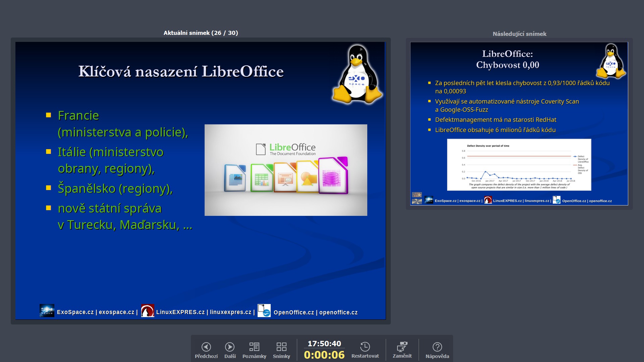The width and height of the screenshot is (644, 362).
Task: Click next-slide bullet about Coverity Scan
Action: (507, 106)
